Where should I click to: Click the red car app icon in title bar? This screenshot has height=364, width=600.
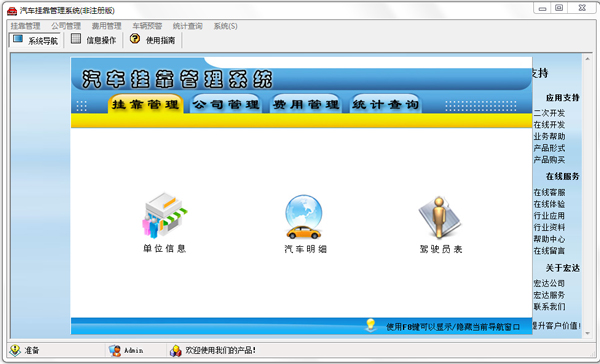coord(12,11)
